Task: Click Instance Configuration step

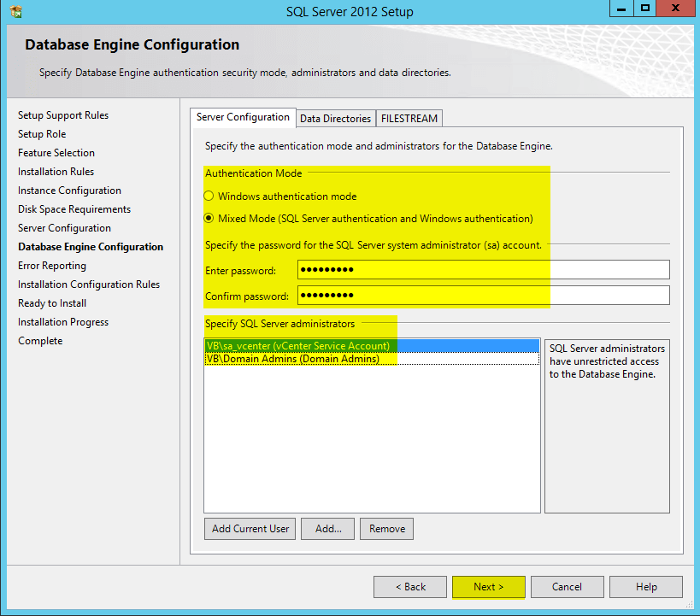Action: 69,191
